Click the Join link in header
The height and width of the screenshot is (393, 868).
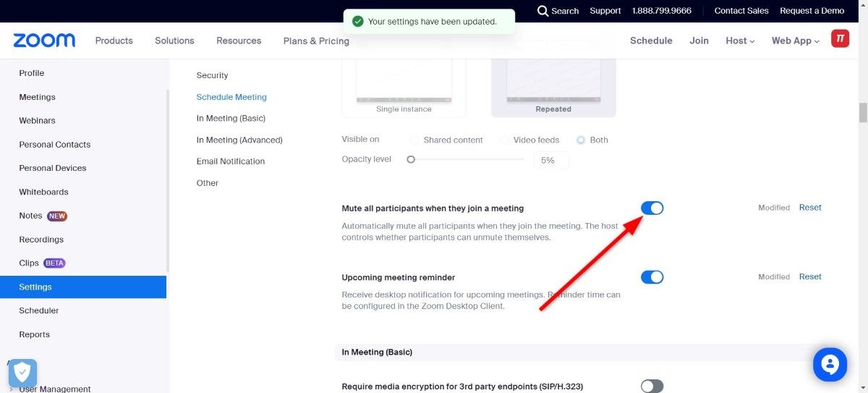point(699,41)
